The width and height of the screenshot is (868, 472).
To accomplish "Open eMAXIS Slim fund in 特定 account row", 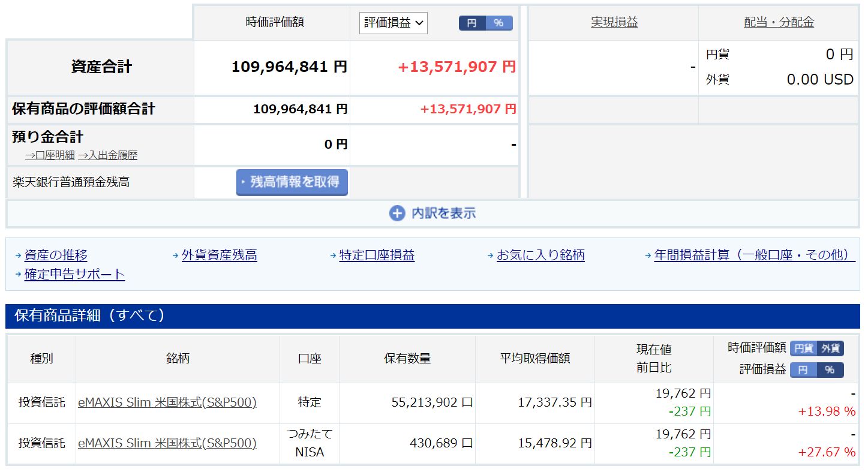I will [167, 402].
